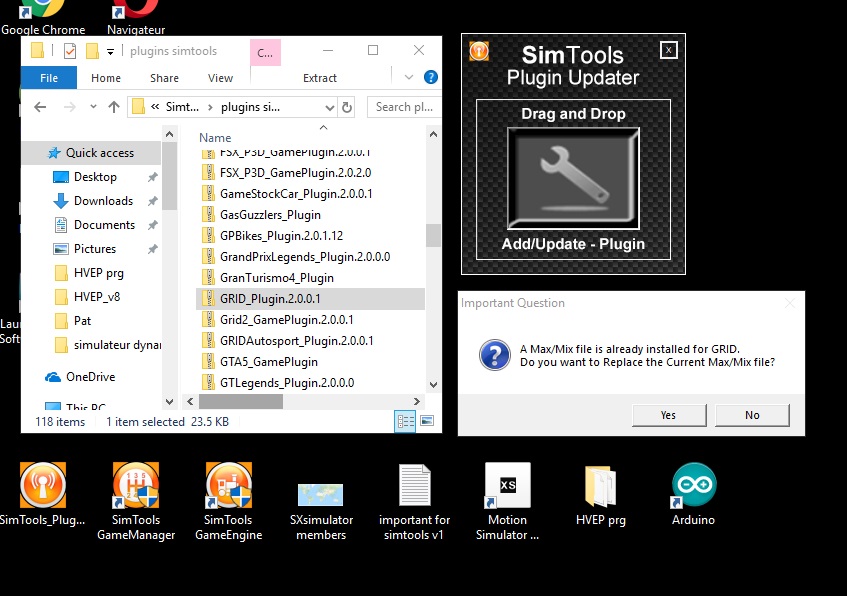Click the New folder quick access toolbar icon
This screenshot has height=596, width=847.
click(92, 51)
